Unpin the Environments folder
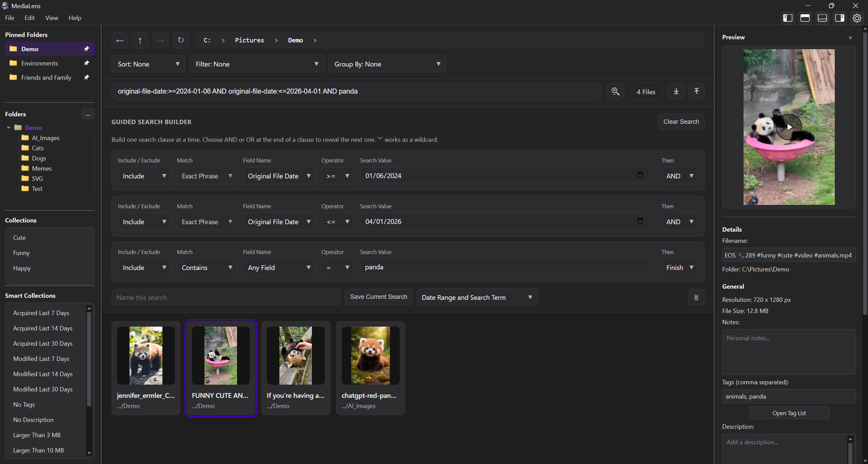Image resolution: width=868 pixels, height=464 pixels. [87, 63]
